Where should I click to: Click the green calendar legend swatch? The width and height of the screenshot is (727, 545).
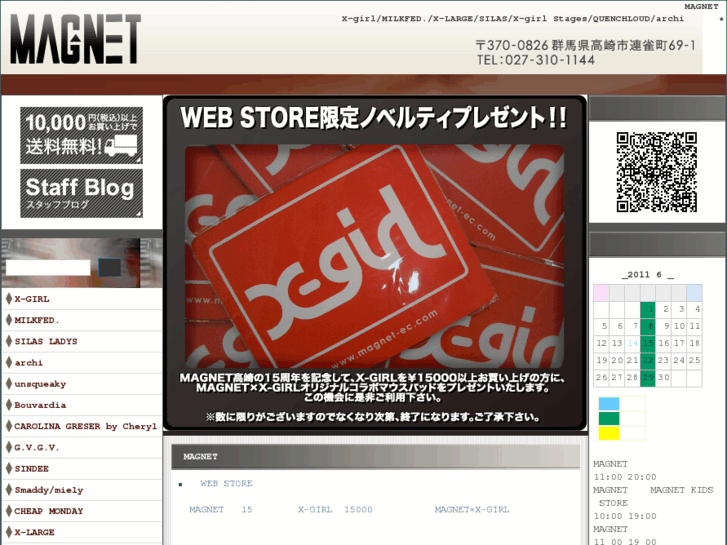tap(609, 418)
